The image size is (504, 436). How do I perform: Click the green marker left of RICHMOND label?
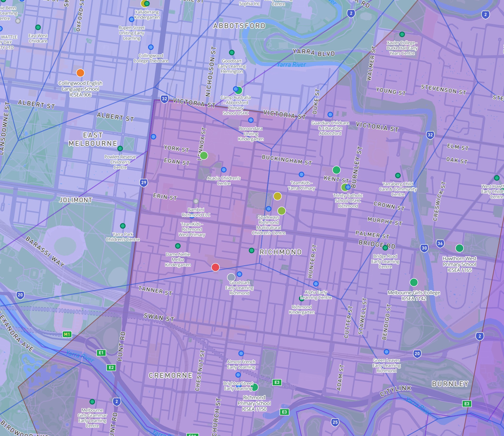[x=252, y=250]
